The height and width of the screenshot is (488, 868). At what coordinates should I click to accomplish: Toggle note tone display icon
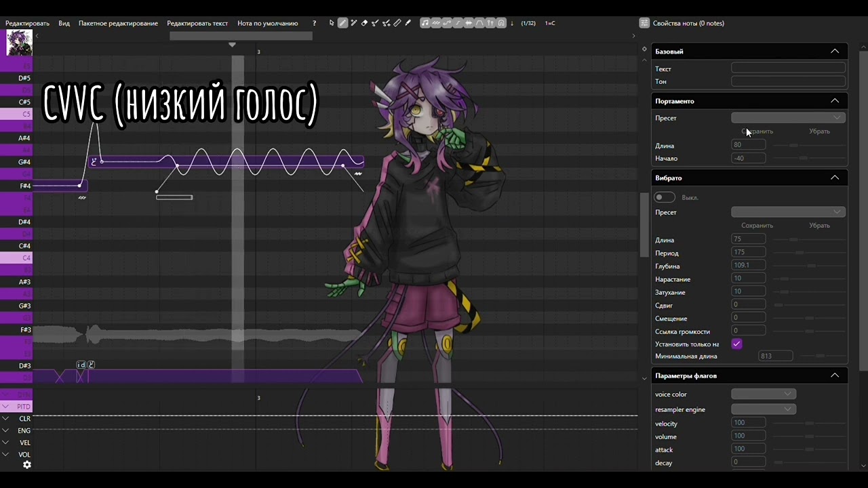(x=425, y=23)
